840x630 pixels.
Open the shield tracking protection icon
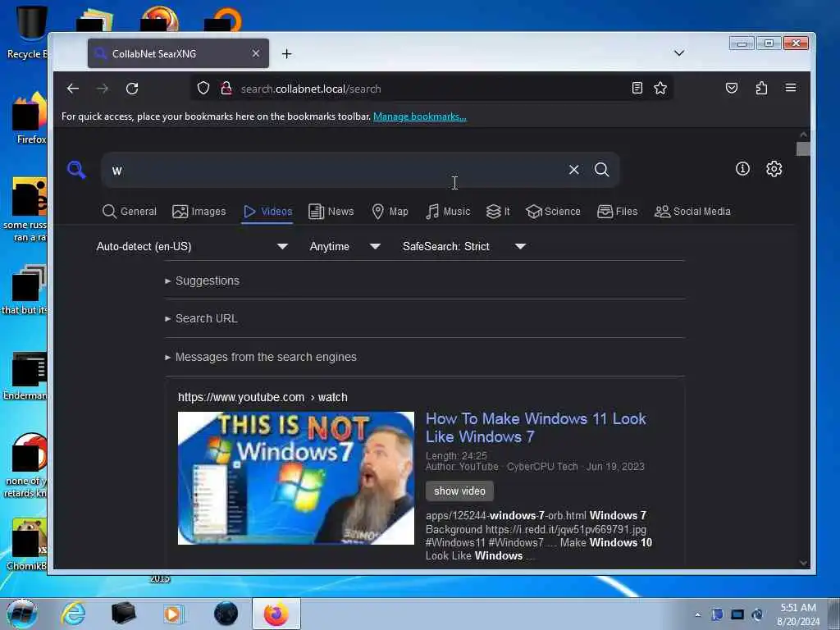click(x=203, y=88)
